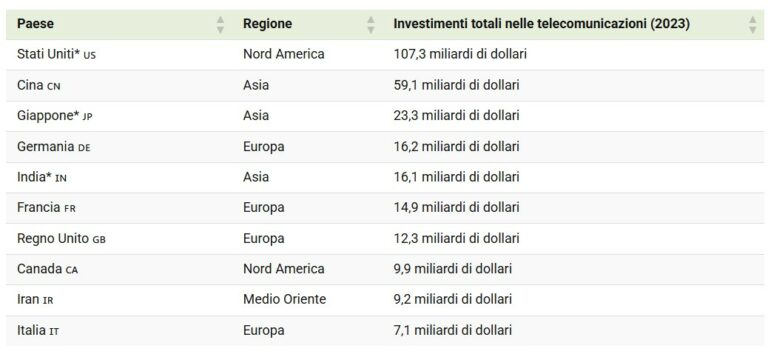The image size is (768, 360).
Task: Click the 107,3 miliardi di dollari value
Action: (460, 54)
